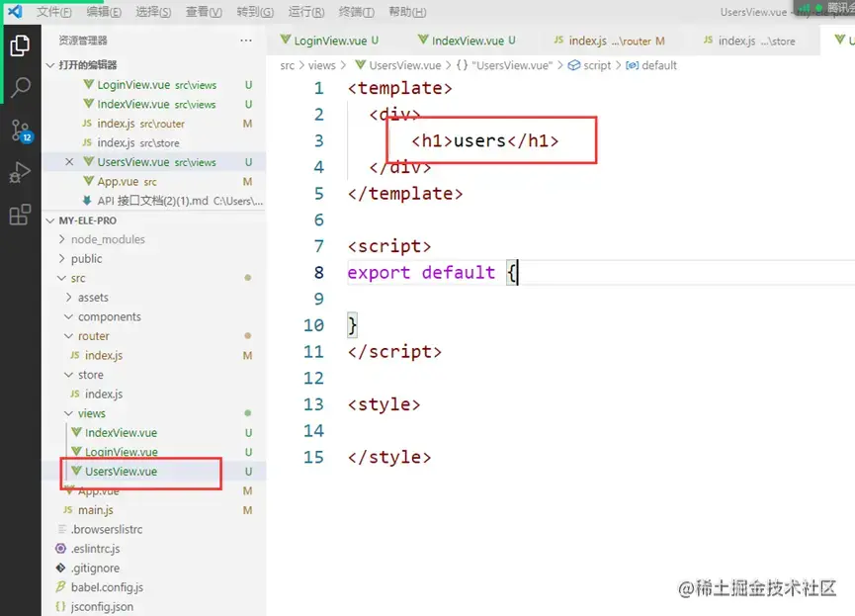Open IndexView.vue in the views folder
The image size is (855, 616).
coord(121,433)
